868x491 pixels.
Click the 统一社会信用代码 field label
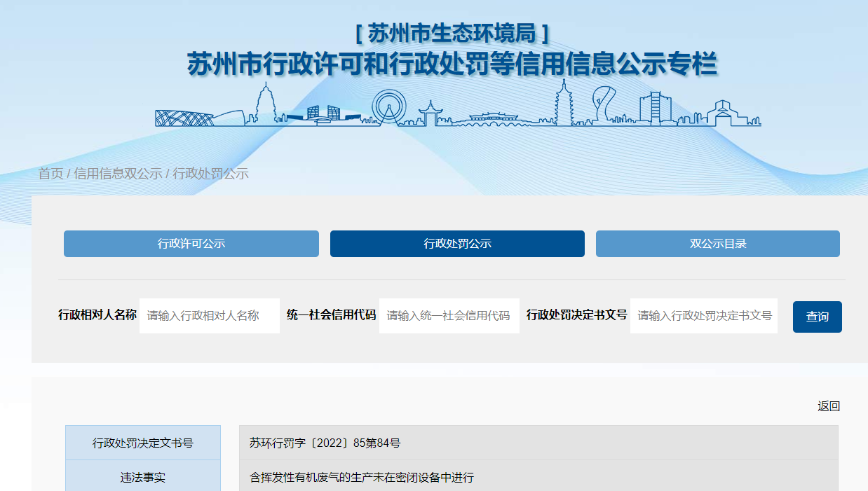pyautogui.click(x=332, y=315)
